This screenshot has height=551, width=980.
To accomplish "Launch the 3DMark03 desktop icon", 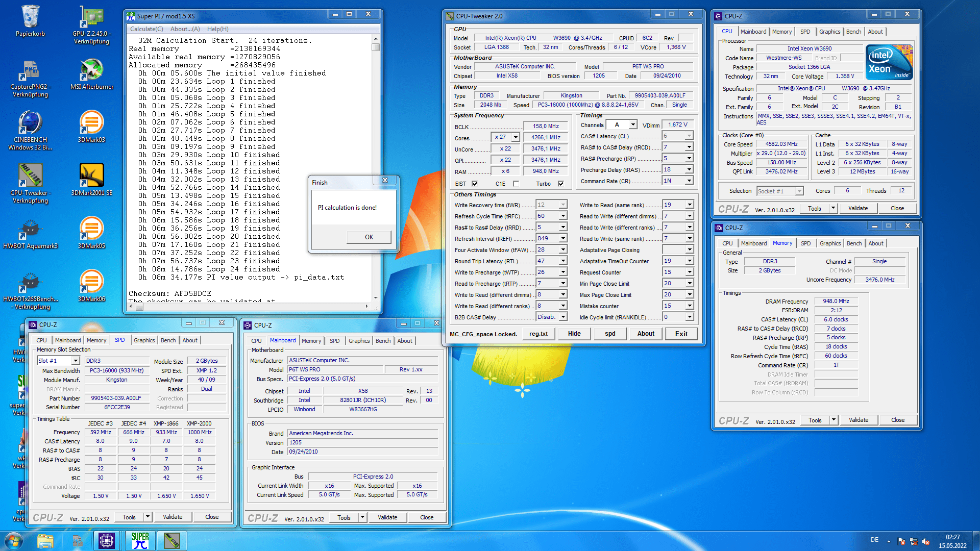I will tap(91, 127).
